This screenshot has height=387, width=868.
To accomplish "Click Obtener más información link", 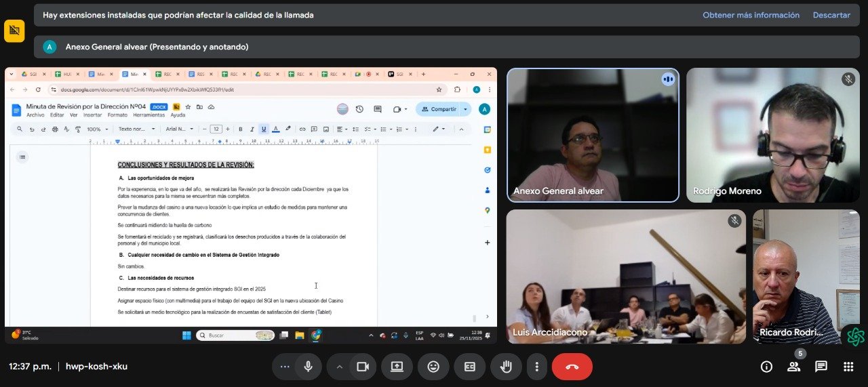I will click(751, 15).
